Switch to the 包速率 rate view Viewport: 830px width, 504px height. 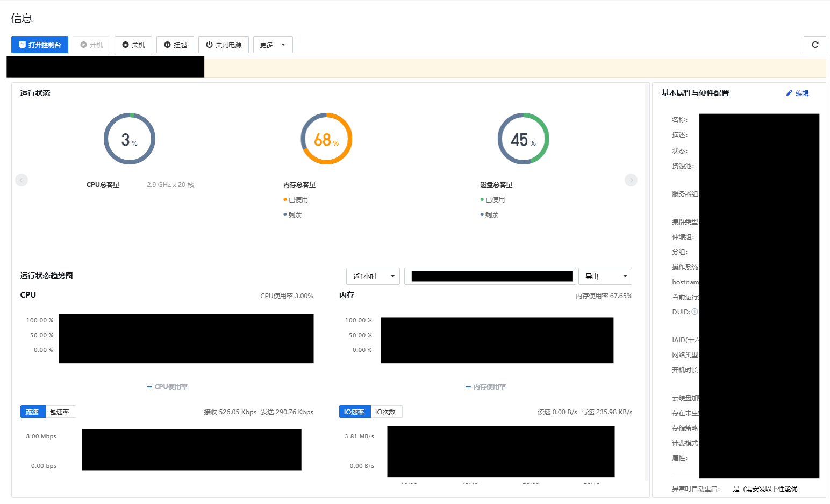click(60, 412)
